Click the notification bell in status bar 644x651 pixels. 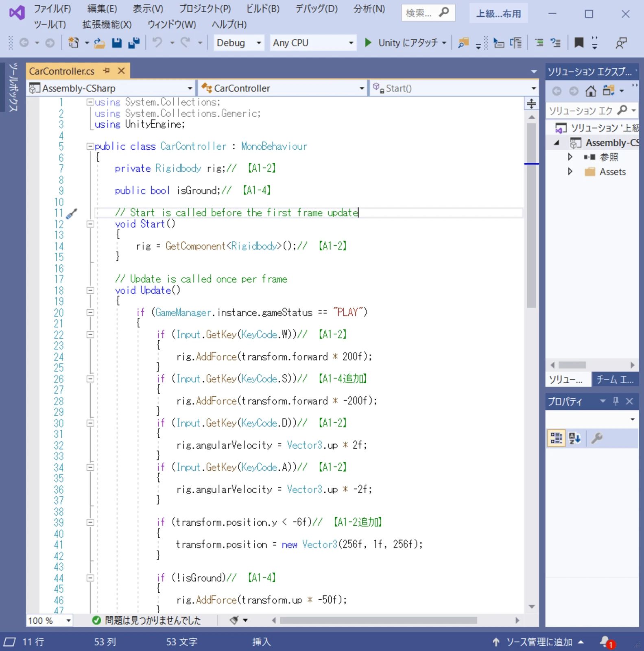[x=605, y=642]
